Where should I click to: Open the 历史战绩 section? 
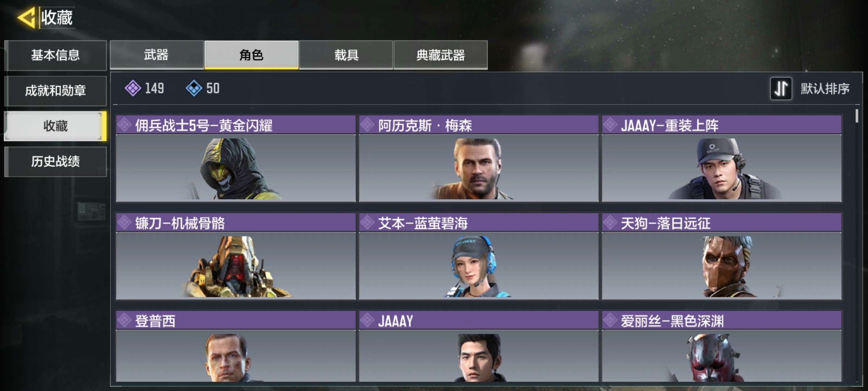(x=55, y=161)
